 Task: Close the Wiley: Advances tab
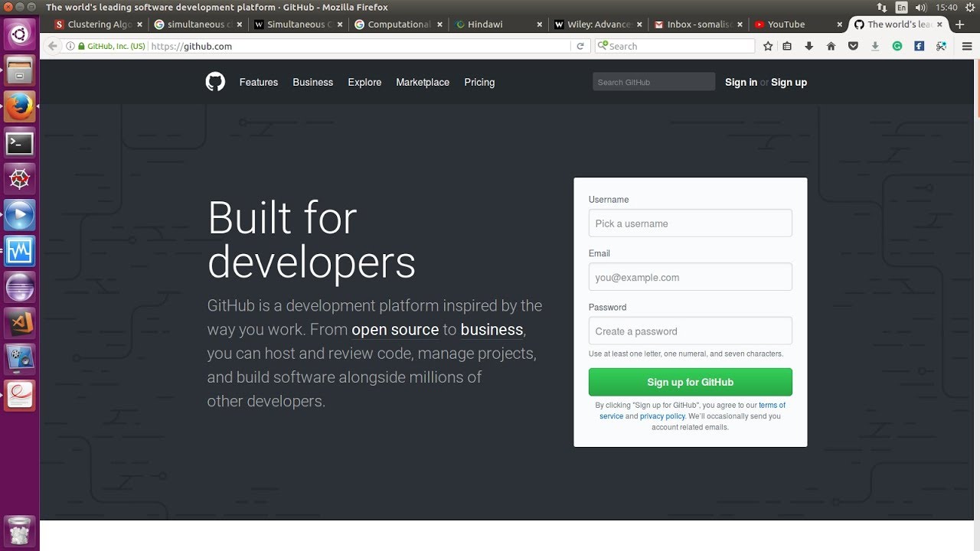(640, 24)
